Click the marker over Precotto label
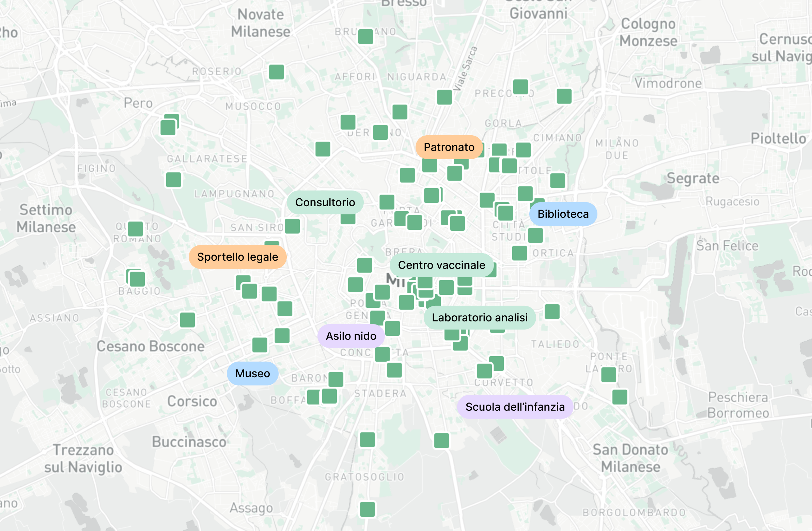812x531 pixels. (521, 87)
